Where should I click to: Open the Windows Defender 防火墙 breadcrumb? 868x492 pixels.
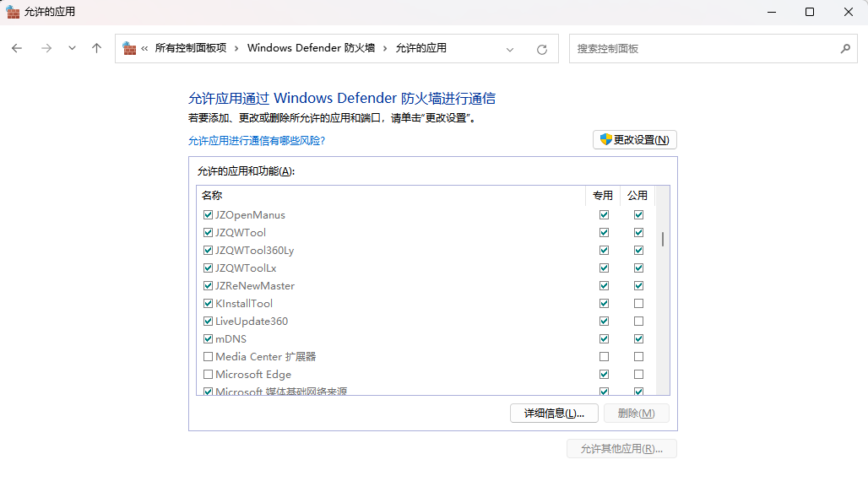point(311,48)
